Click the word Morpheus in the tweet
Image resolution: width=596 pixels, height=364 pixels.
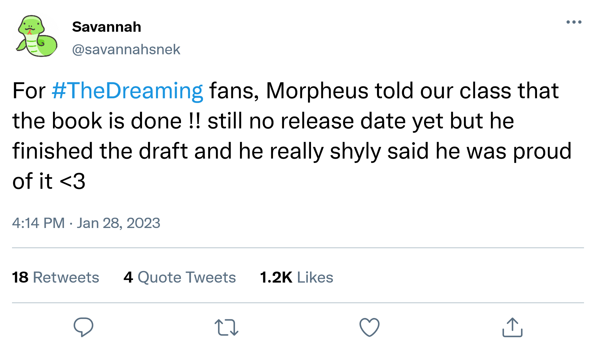(317, 91)
